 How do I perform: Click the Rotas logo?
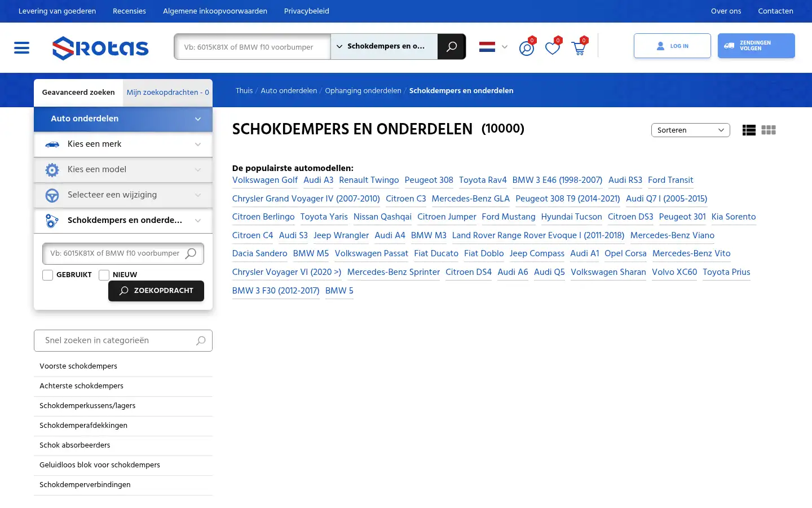[100, 48]
